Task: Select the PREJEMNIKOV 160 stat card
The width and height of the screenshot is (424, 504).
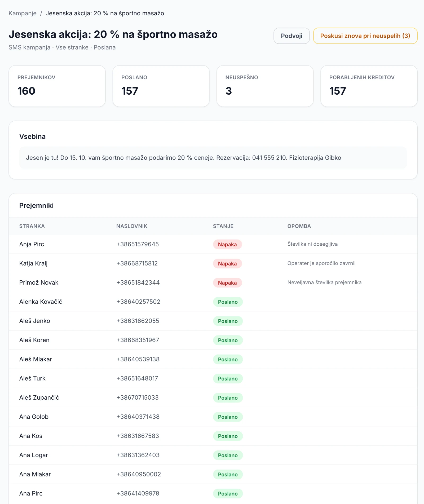Action: (x=57, y=86)
